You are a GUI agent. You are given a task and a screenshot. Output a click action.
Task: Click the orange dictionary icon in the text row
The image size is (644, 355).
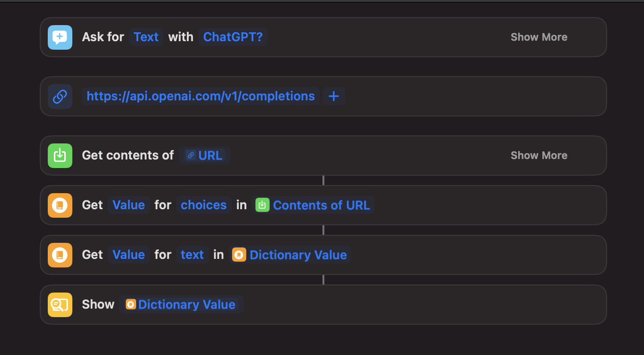(x=60, y=255)
